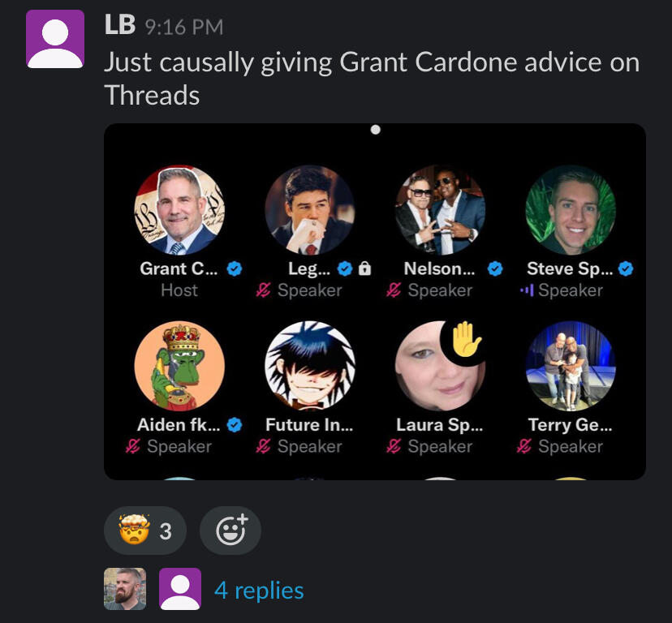This screenshot has width=672, height=623.
Task: Click the verified badge next to Grant C...
Action: coord(235,269)
